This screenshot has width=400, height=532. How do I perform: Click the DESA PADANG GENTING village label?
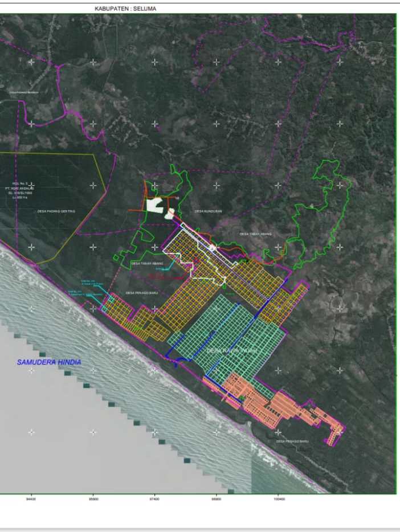click(57, 211)
